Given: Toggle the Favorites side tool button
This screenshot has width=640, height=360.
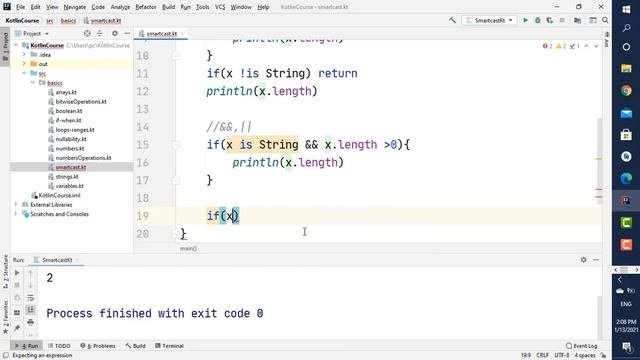Looking at the screenshot, I should pos(5,317).
